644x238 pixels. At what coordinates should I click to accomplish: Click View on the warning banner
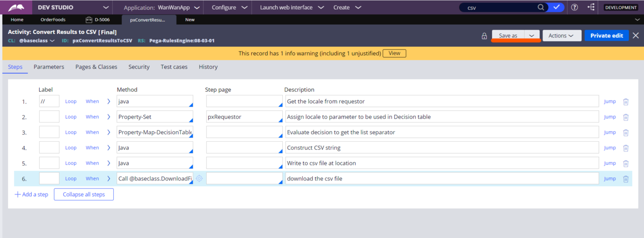[x=394, y=53]
